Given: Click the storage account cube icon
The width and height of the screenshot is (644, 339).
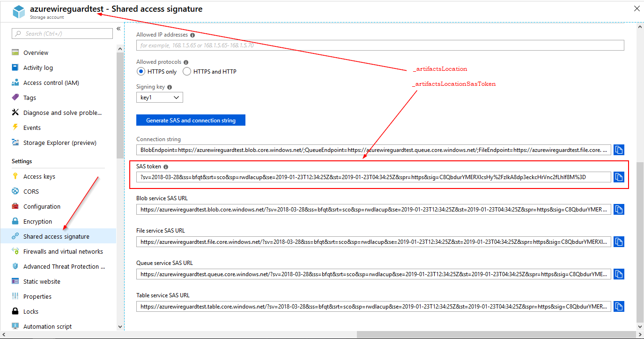Looking at the screenshot, I should point(19,12).
